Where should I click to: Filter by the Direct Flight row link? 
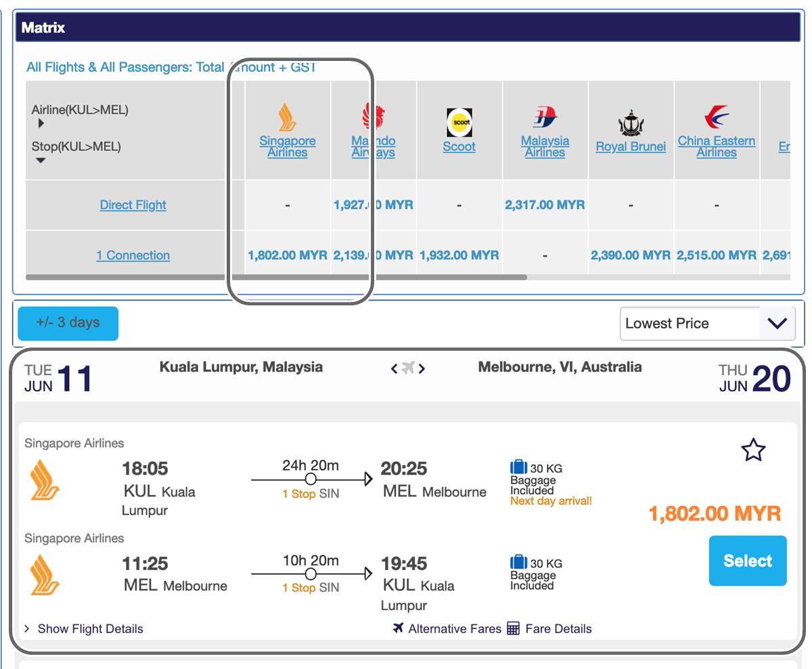pyautogui.click(x=133, y=205)
